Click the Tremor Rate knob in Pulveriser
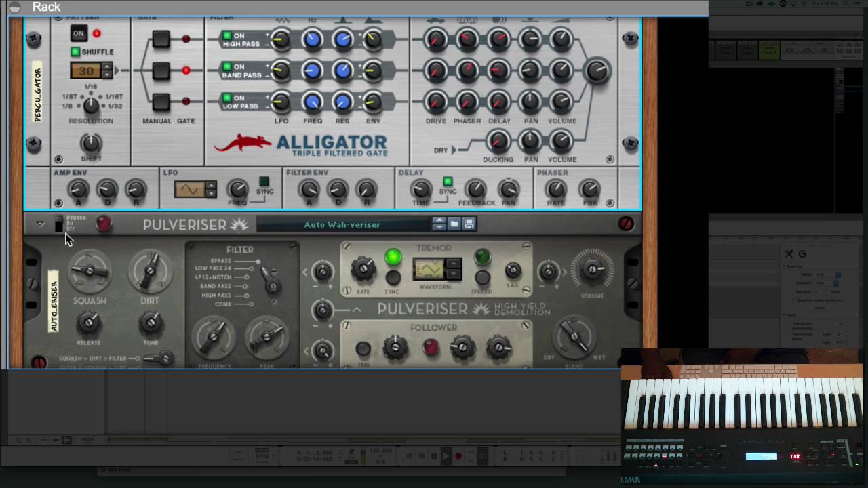Image resolution: width=868 pixels, height=488 pixels. pyautogui.click(x=363, y=270)
